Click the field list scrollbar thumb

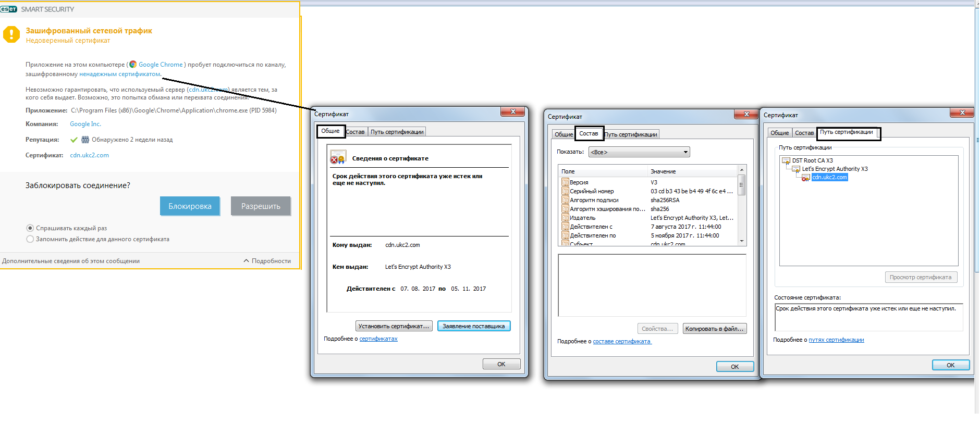742,185
